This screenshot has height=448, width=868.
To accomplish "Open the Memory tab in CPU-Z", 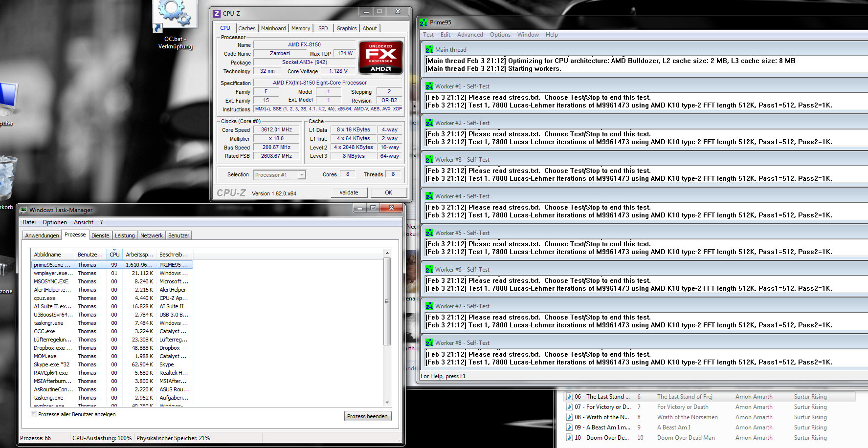I will point(301,28).
